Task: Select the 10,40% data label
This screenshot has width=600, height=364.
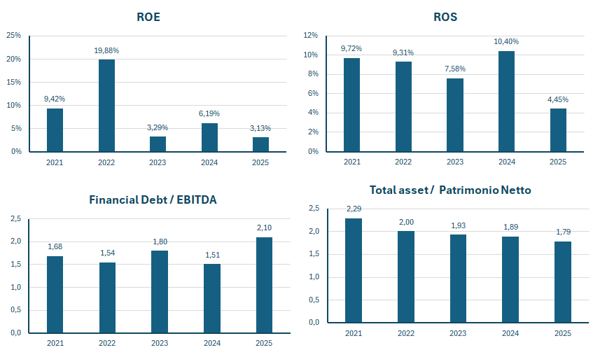Action: pos(506,42)
